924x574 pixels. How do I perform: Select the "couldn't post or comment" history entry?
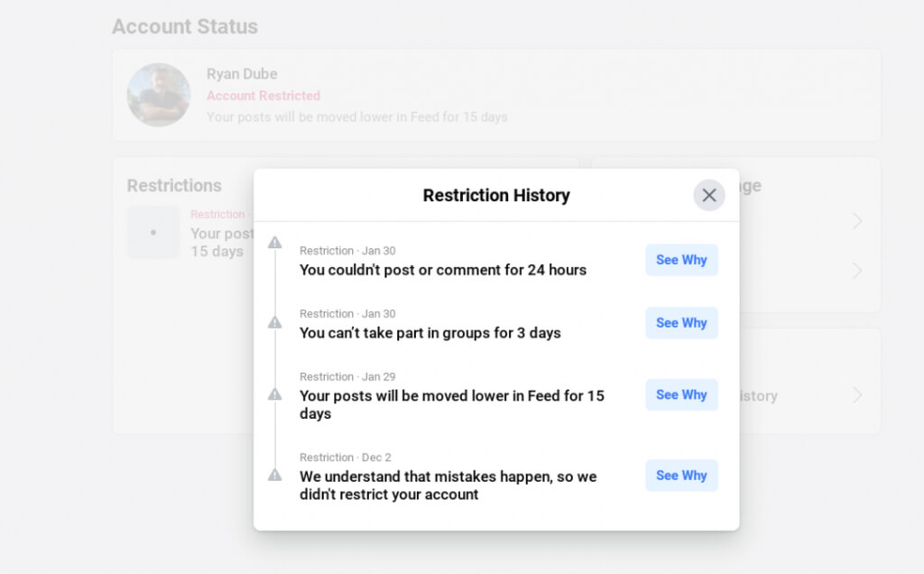(443, 270)
